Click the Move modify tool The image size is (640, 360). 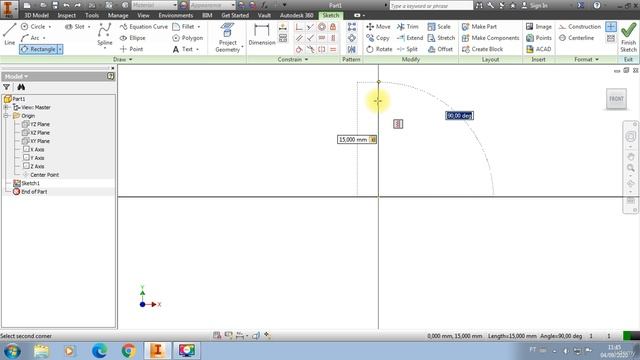tap(378, 27)
